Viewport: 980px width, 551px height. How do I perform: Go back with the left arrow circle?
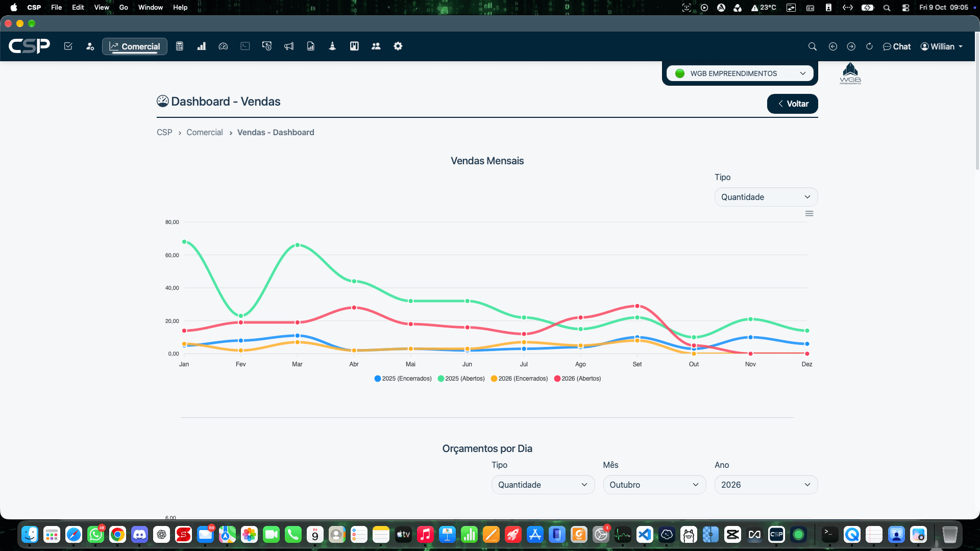point(833,46)
